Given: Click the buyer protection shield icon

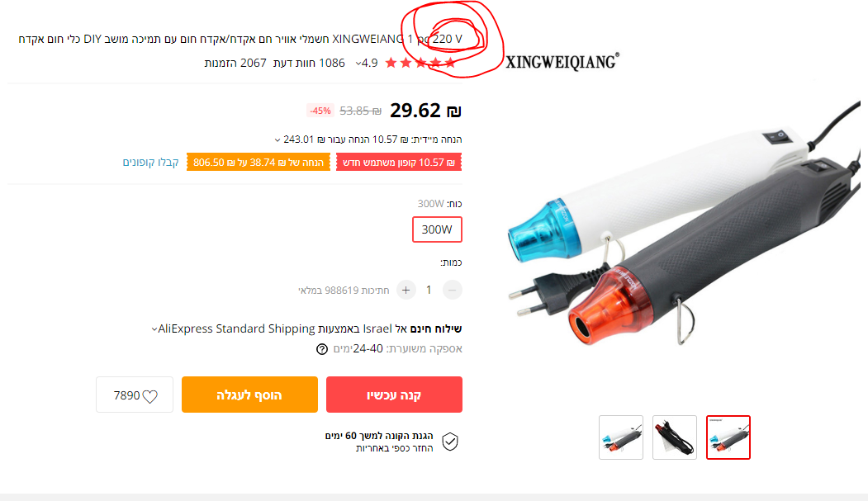Looking at the screenshot, I should pos(450,442).
